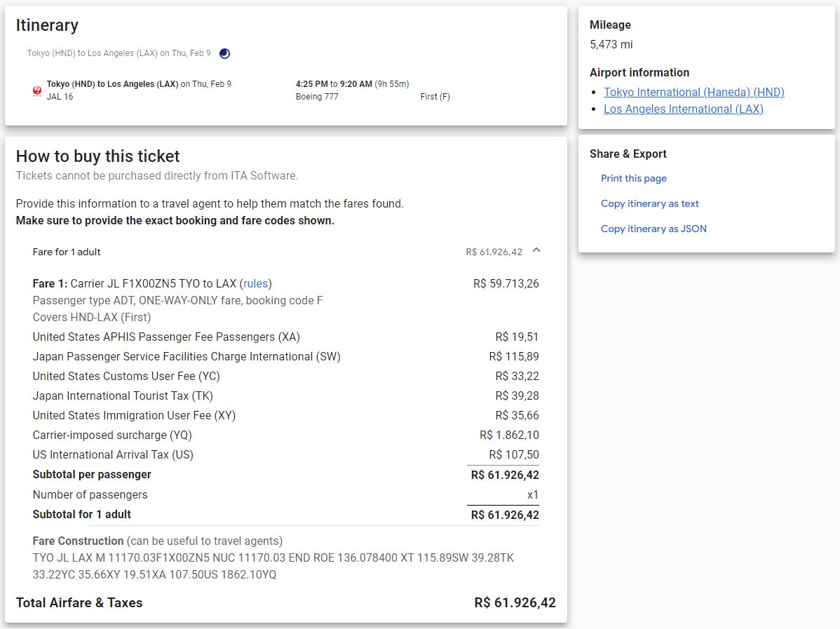Click the Itinerary heading

tap(47, 25)
